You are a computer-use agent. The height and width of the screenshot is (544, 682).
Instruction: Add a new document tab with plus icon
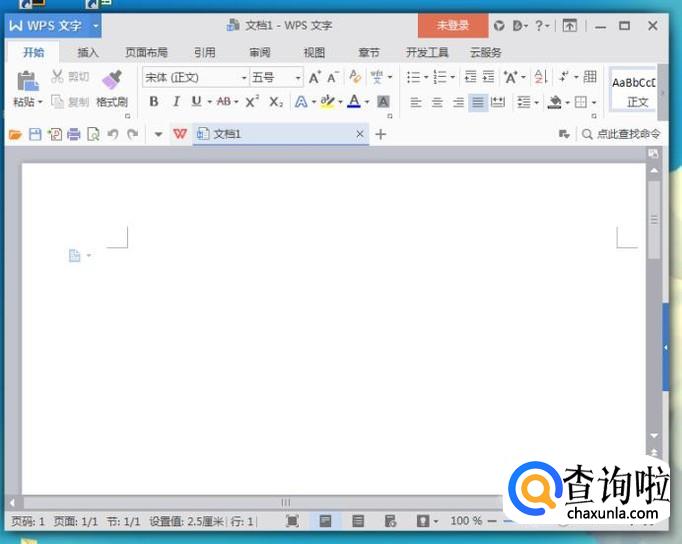tap(381, 134)
